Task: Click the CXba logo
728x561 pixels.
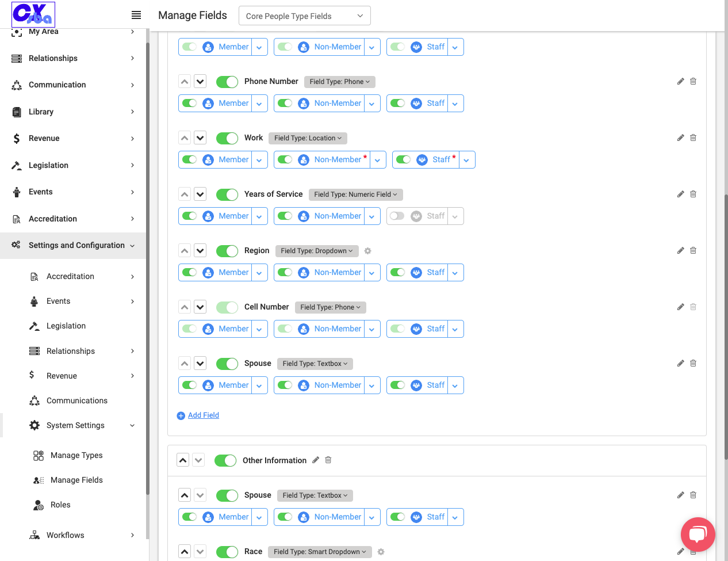Action: point(33,14)
